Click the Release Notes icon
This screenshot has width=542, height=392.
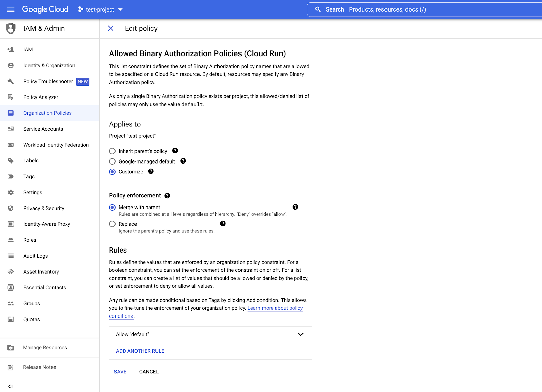pos(11,367)
